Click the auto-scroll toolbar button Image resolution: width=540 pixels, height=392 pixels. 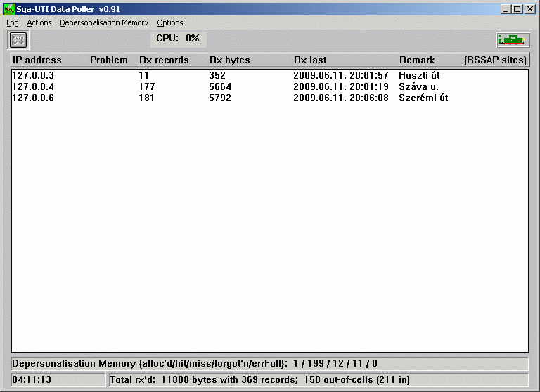pyautogui.click(x=18, y=39)
